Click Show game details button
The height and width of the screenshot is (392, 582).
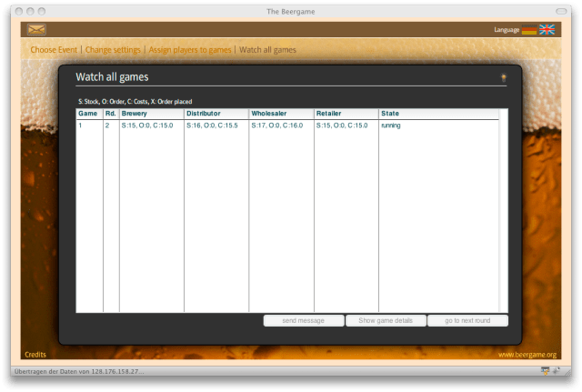[386, 320]
